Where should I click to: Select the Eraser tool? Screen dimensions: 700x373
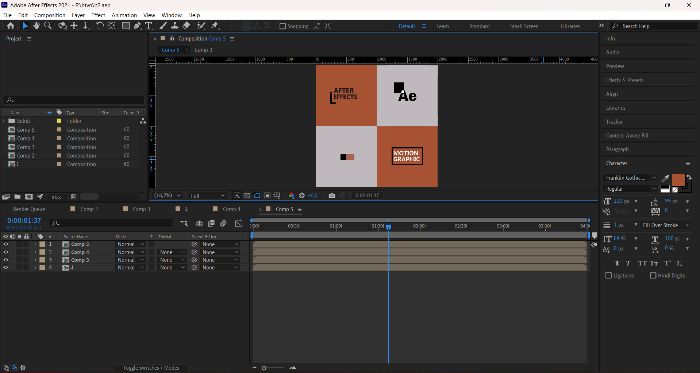[187, 26]
